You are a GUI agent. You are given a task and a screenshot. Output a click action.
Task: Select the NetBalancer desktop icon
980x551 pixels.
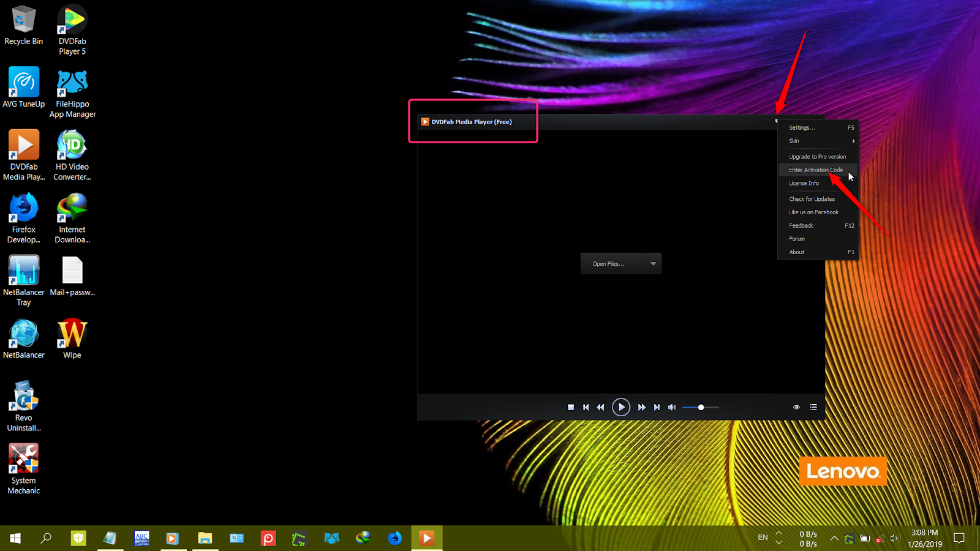[24, 339]
